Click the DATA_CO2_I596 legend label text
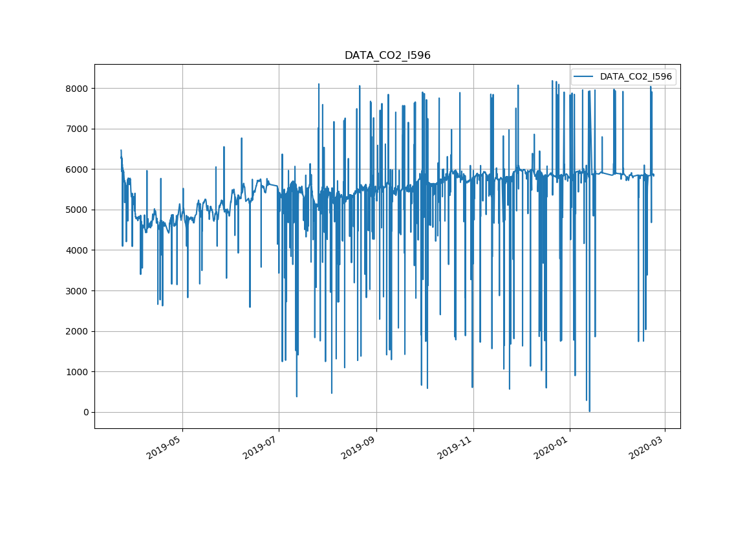 [635, 77]
